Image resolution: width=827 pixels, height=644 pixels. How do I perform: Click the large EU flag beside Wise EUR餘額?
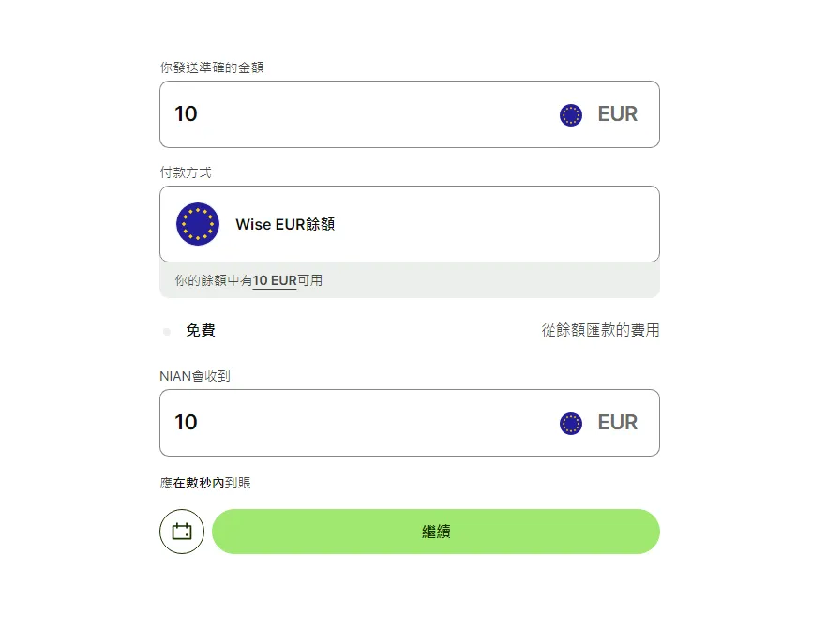[x=198, y=224]
